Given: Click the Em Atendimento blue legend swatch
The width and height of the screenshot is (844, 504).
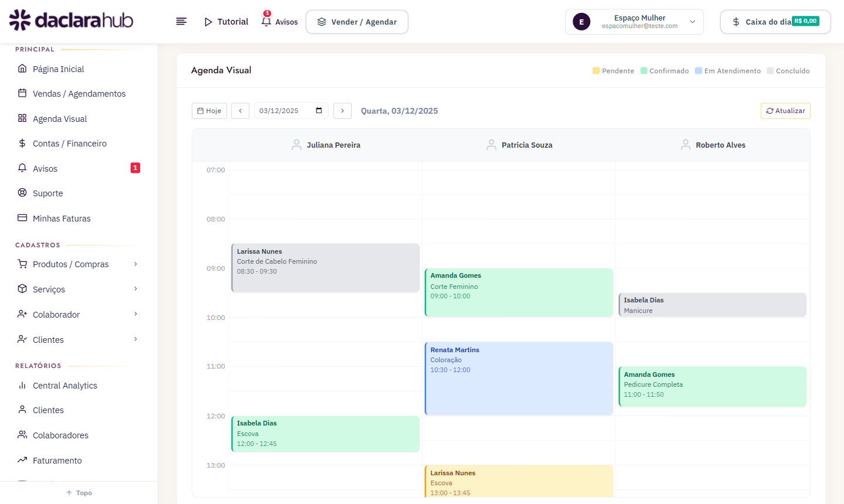Looking at the screenshot, I should click(699, 70).
